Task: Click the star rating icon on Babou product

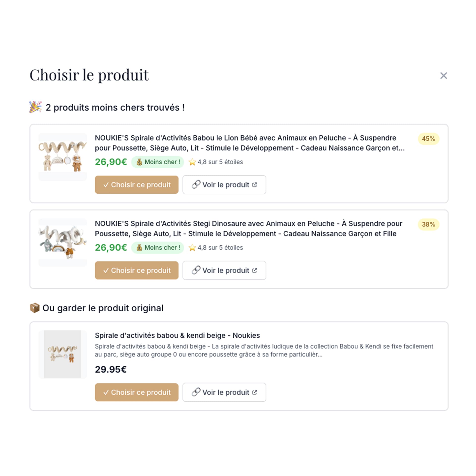Action: pyautogui.click(x=192, y=162)
